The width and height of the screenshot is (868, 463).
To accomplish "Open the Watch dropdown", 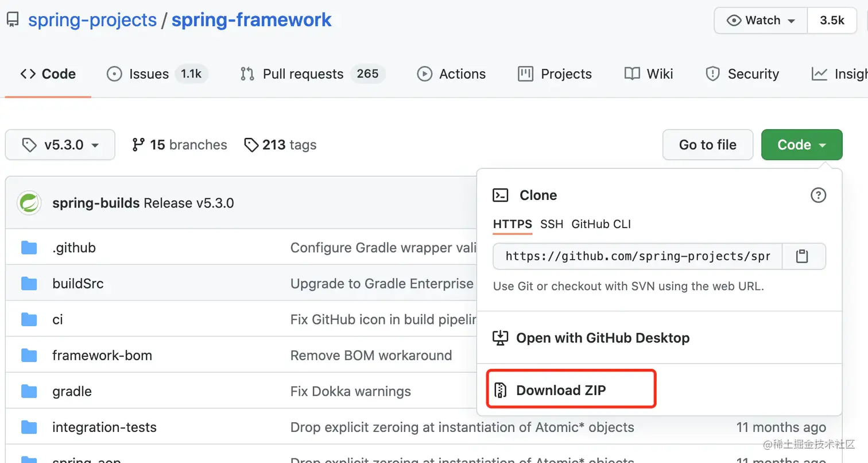I will [761, 21].
